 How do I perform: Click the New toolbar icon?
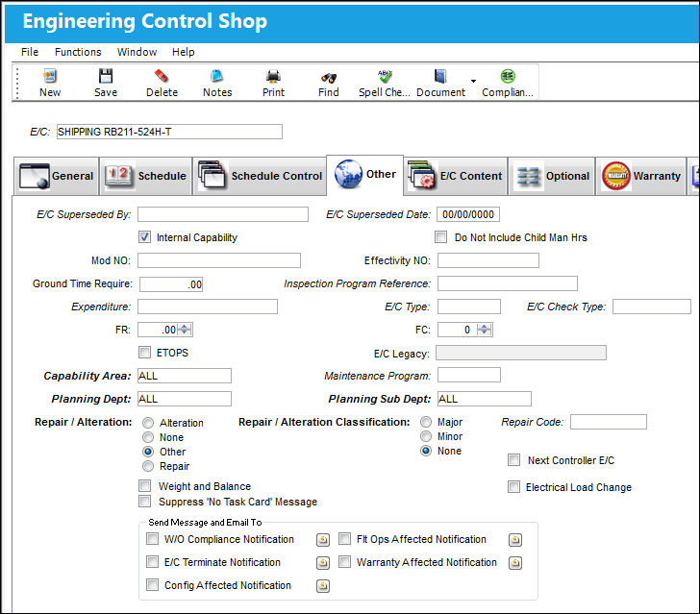coord(50,76)
